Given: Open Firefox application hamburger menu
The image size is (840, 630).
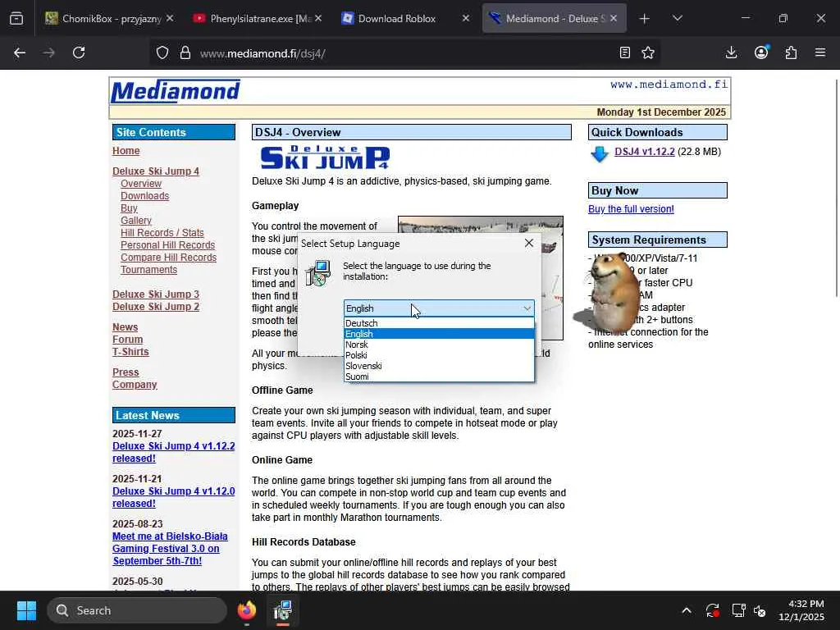Looking at the screenshot, I should (820, 52).
